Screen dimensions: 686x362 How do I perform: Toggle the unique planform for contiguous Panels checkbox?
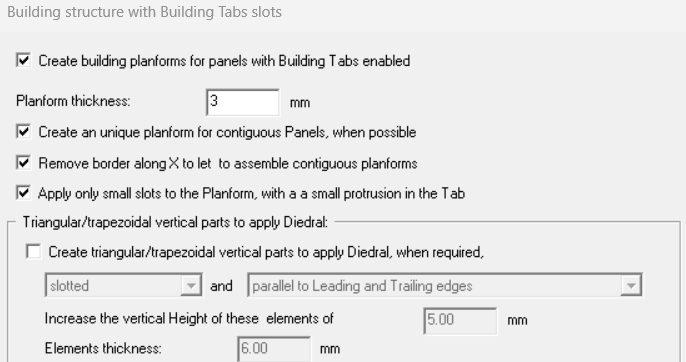(24, 131)
